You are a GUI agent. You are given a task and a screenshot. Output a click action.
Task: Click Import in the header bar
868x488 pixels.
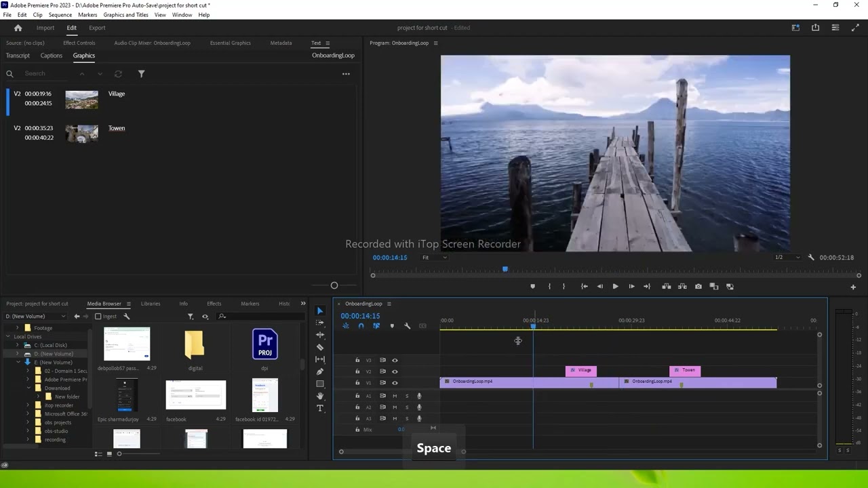click(45, 28)
